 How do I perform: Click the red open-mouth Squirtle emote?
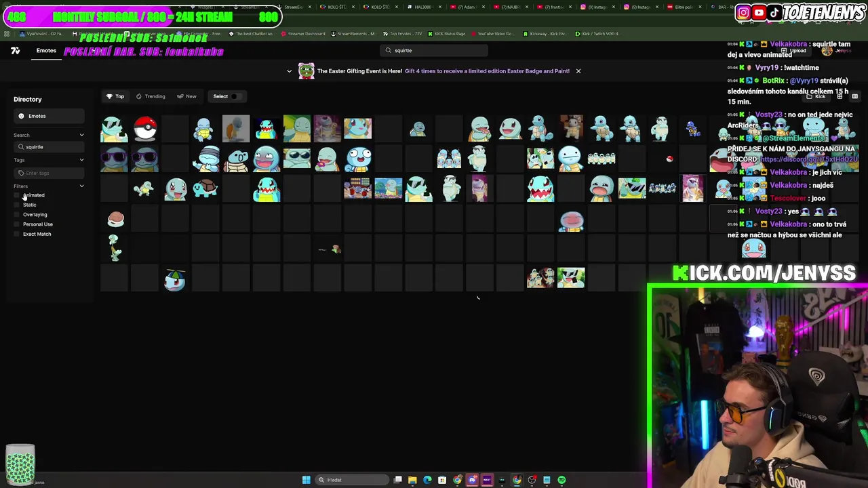click(x=540, y=189)
